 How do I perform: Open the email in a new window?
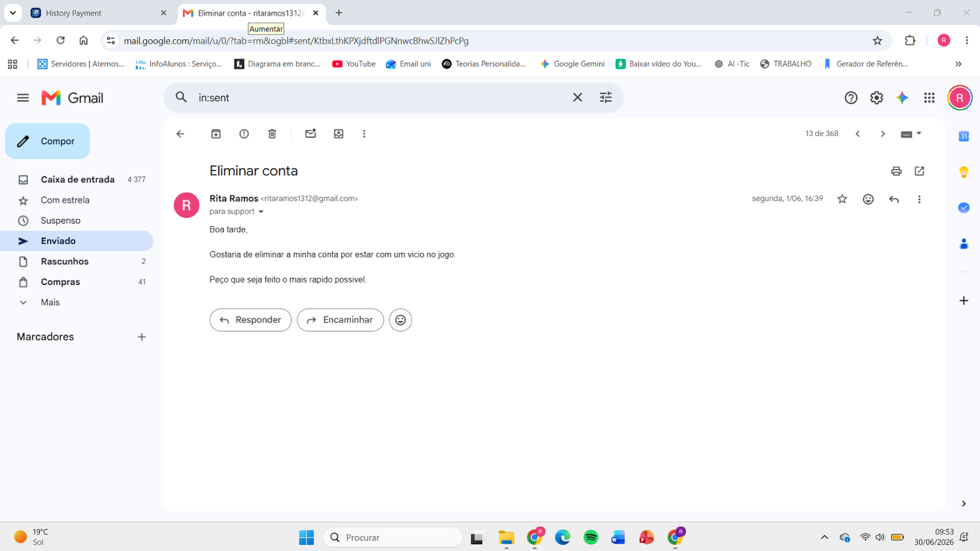(x=920, y=171)
